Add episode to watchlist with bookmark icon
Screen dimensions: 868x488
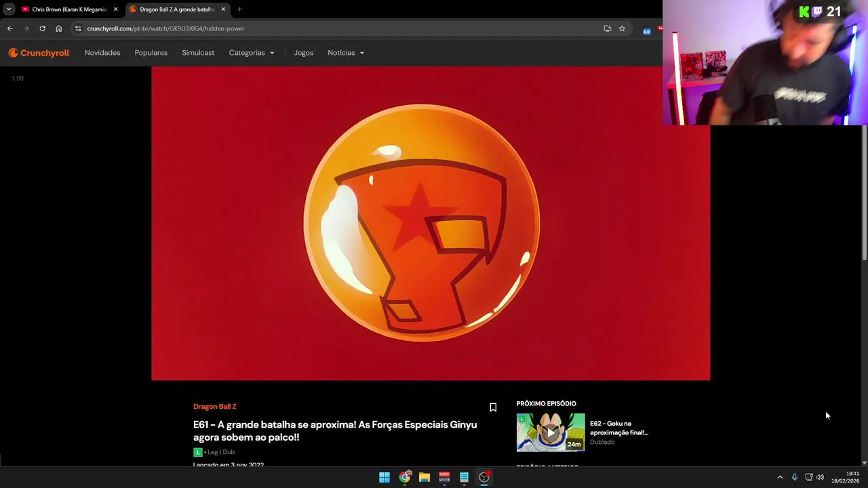pyautogui.click(x=493, y=407)
